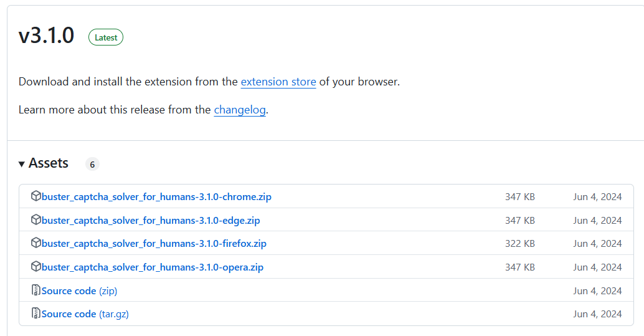Viewport: 644px width, 336px height.
Task: Click the v3.1.0 release heading
Action: tap(47, 36)
